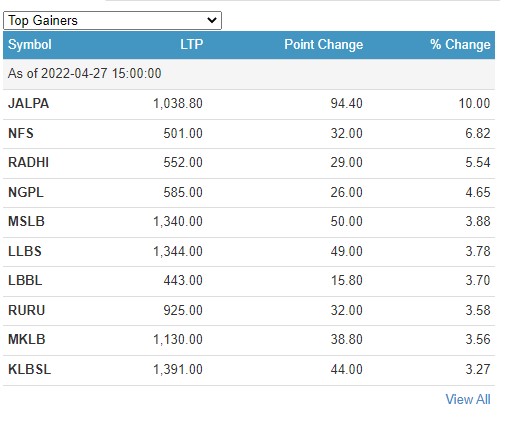The height and width of the screenshot is (430, 514).
Task: Select the NFS stock symbol
Action: click(21, 133)
